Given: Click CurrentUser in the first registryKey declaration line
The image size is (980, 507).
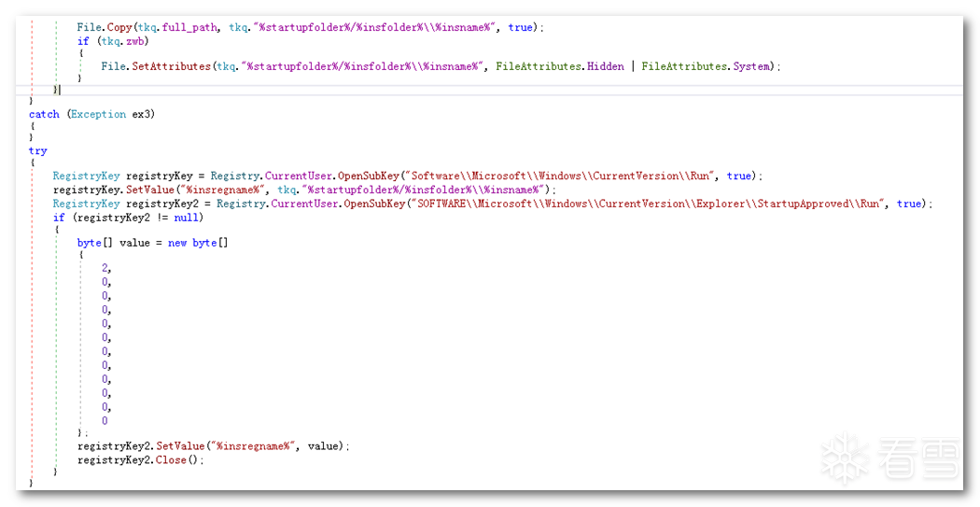Looking at the screenshot, I should tap(299, 176).
